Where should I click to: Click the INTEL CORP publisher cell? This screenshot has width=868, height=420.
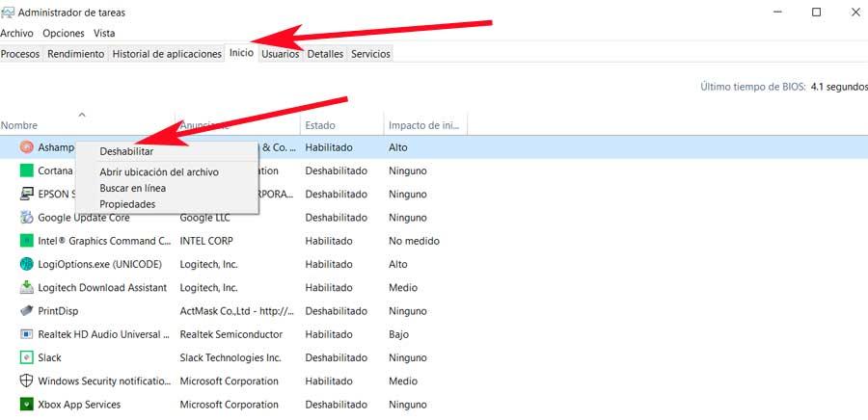206,241
